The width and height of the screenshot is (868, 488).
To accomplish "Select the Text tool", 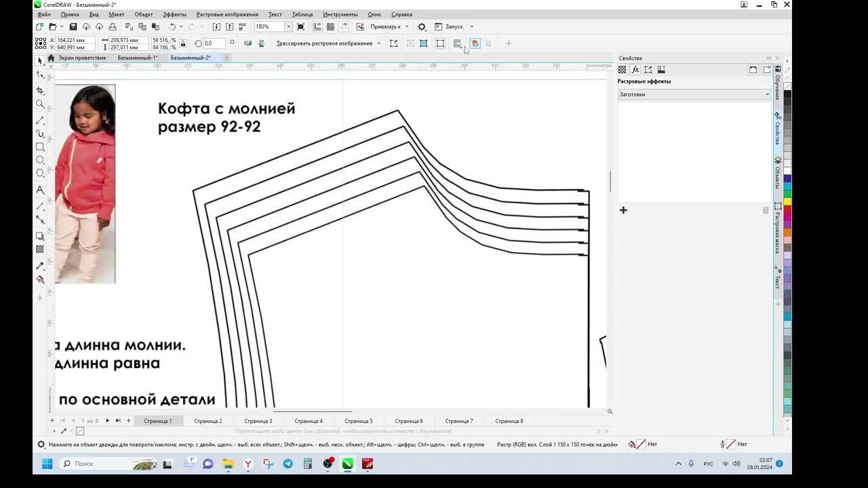I will tap(40, 190).
